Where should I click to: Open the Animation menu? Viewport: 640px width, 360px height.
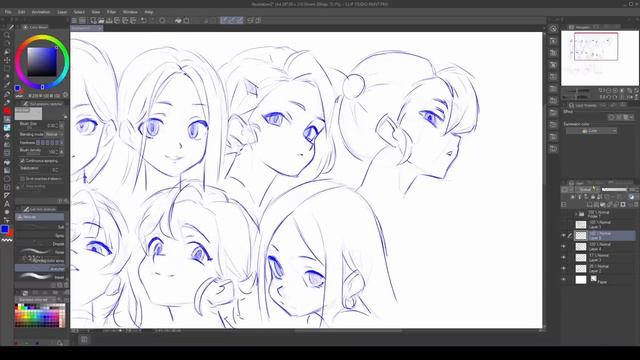(41, 12)
